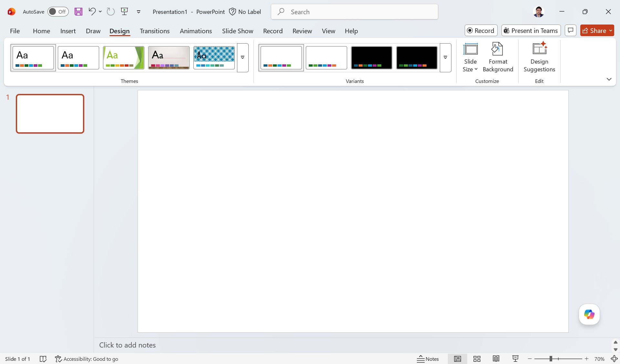Fit slide to current window

[614, 359]
